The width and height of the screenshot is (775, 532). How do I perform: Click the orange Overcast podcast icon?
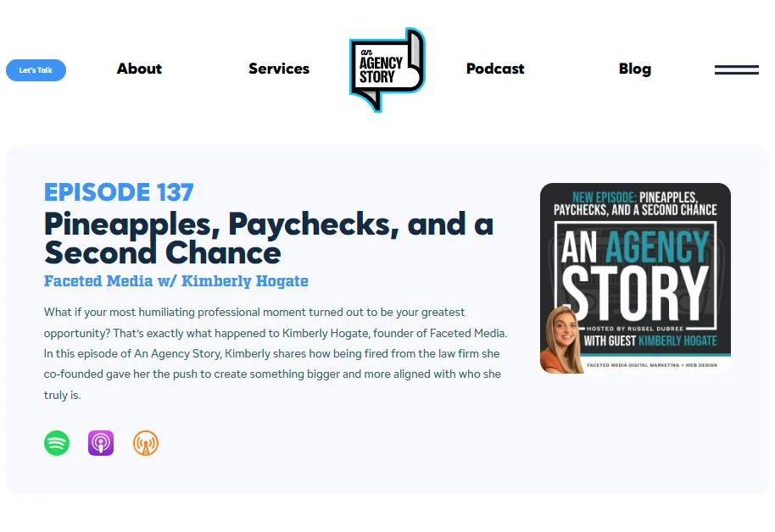146,443
